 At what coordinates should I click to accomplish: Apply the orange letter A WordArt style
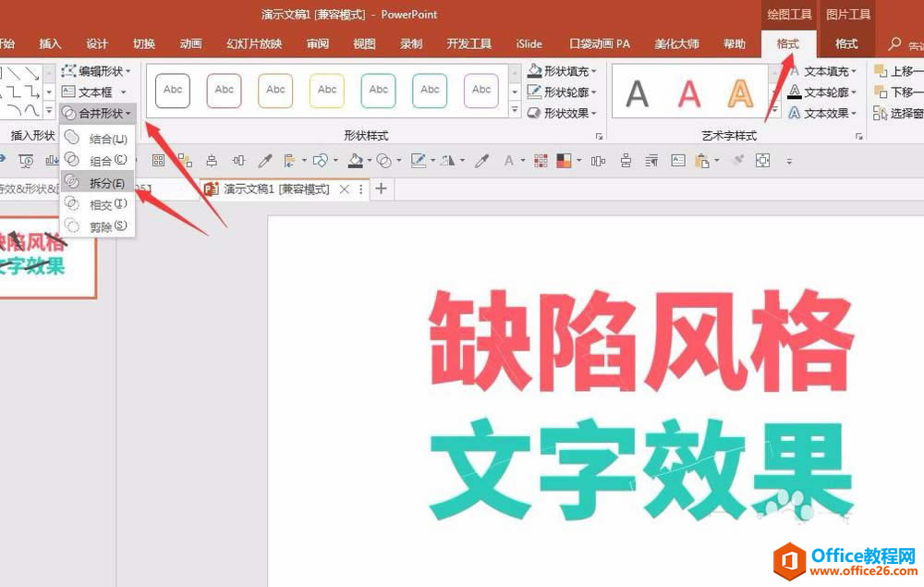tap(740, 93)
